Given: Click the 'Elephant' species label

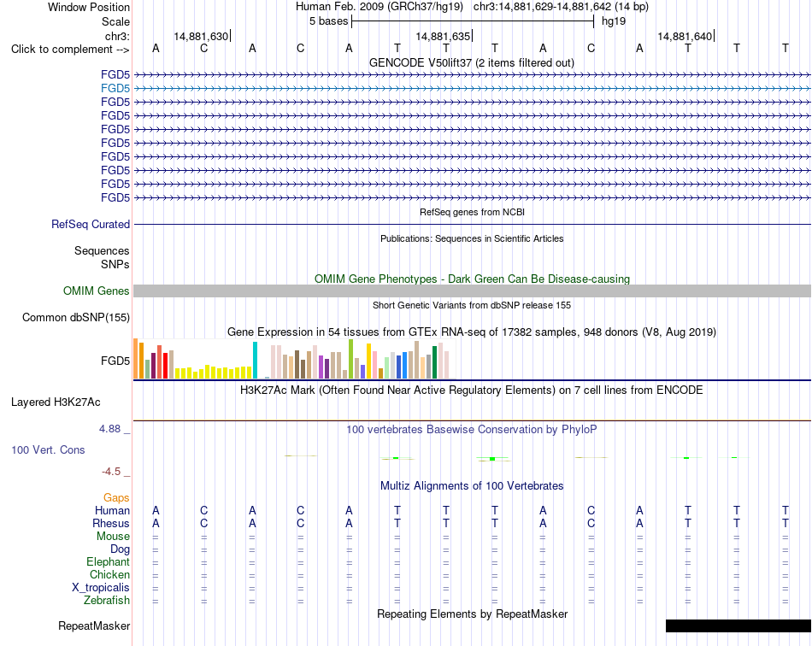Looking at the screenshot, I should tap(108, 562).
